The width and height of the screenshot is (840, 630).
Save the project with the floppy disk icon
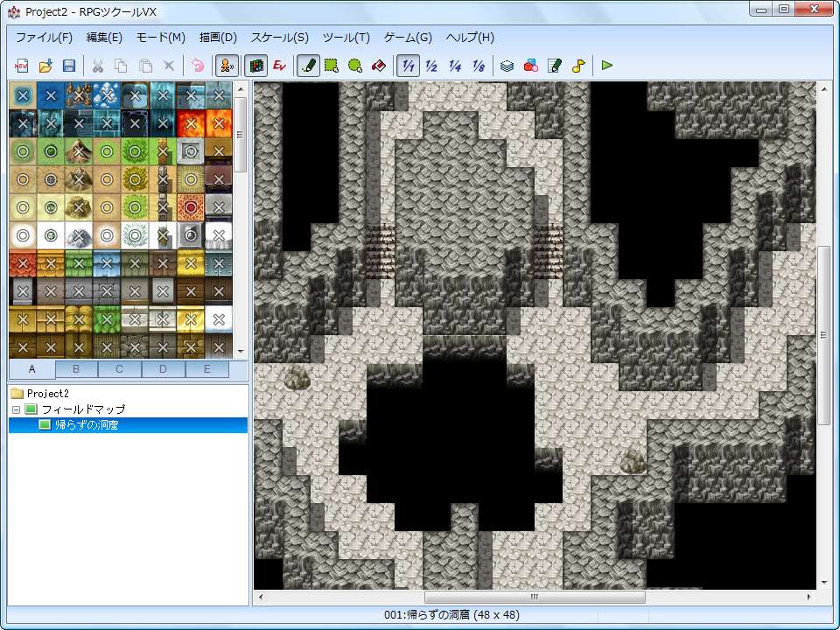point(68,66)
